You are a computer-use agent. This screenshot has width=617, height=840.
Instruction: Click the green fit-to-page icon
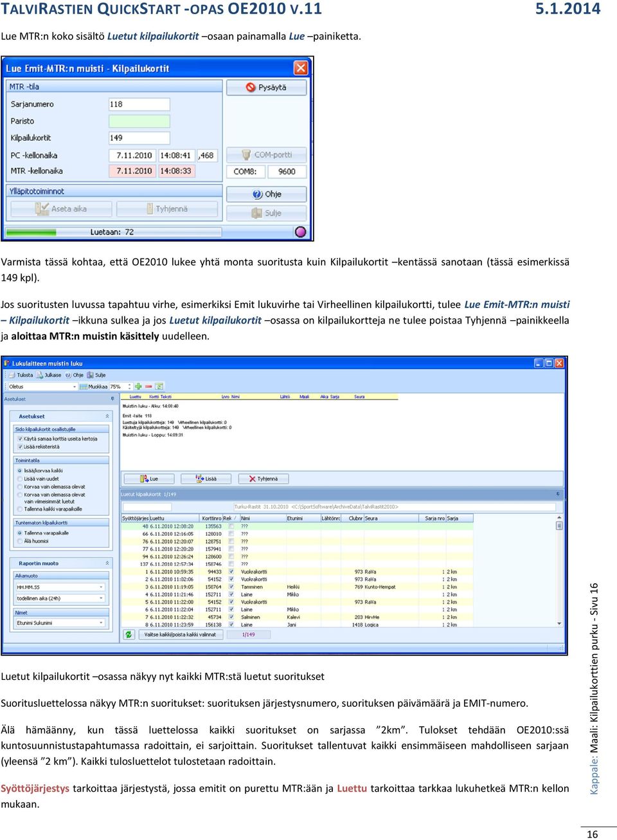159,387
